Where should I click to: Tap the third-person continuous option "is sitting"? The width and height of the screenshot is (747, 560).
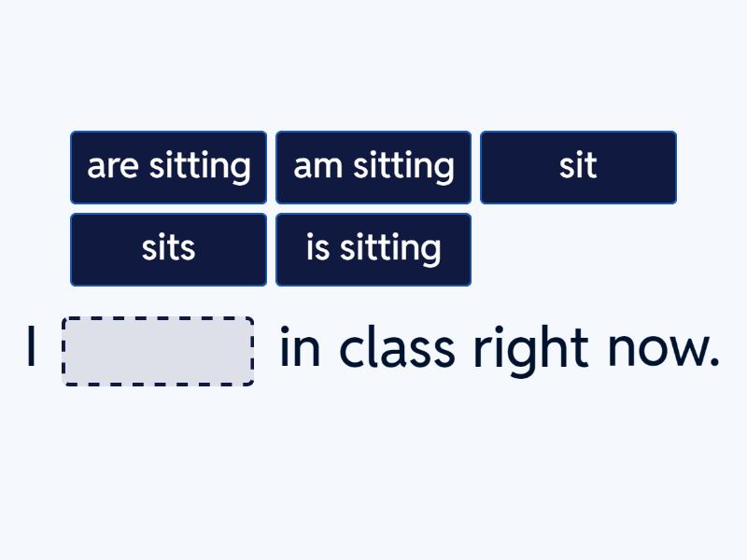pos(373,249)
